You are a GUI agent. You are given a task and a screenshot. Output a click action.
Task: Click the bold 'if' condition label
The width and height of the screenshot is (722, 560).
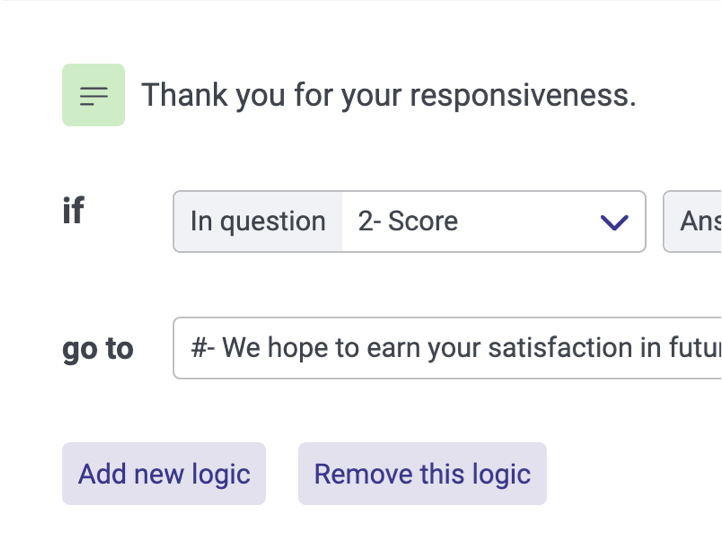73,211
